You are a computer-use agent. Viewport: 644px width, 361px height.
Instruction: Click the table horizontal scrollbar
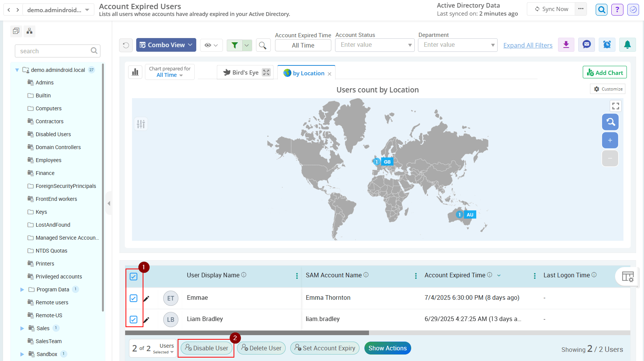(x=247, y=333)
